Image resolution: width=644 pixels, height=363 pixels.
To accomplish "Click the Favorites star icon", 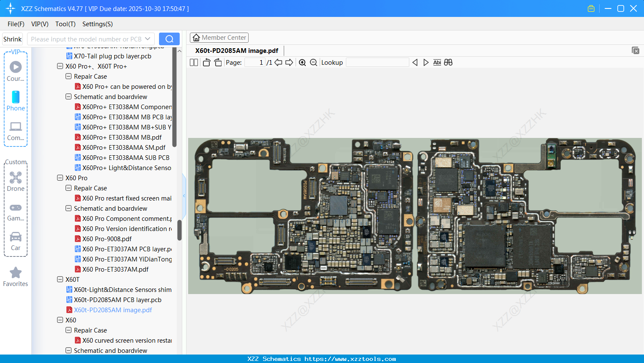I will (x=15, y=272).
